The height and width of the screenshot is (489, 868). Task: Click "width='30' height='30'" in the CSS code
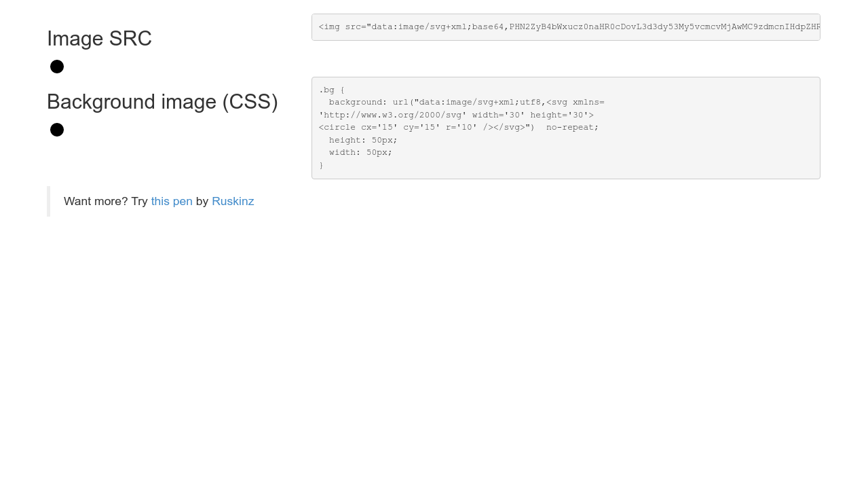(533, 115)
